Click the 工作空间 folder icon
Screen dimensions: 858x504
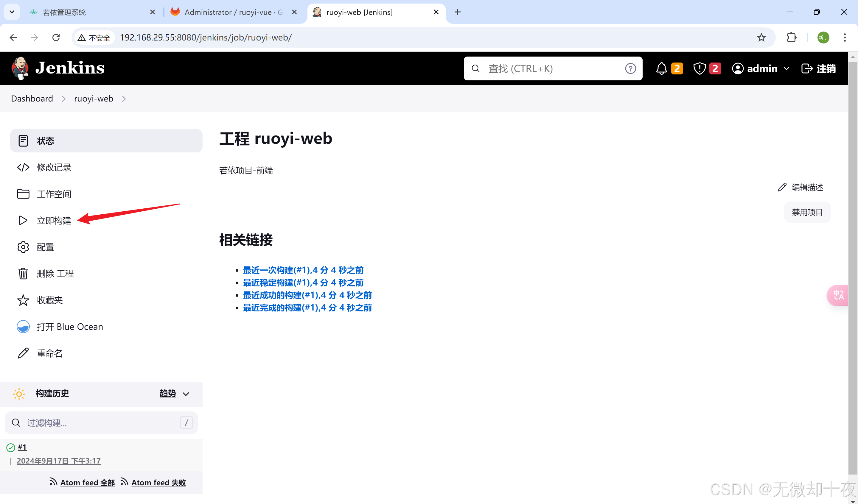23,194
